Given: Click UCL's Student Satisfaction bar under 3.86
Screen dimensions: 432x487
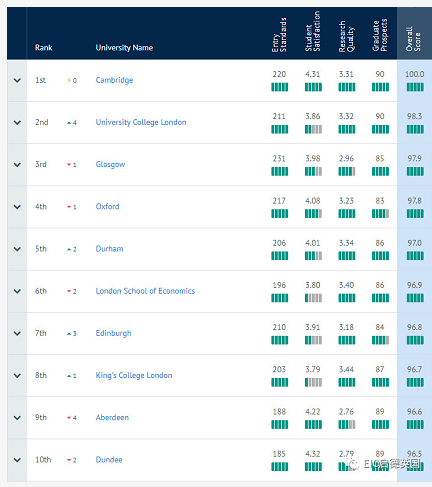Looking at the screenshot, I should (313, 129).
